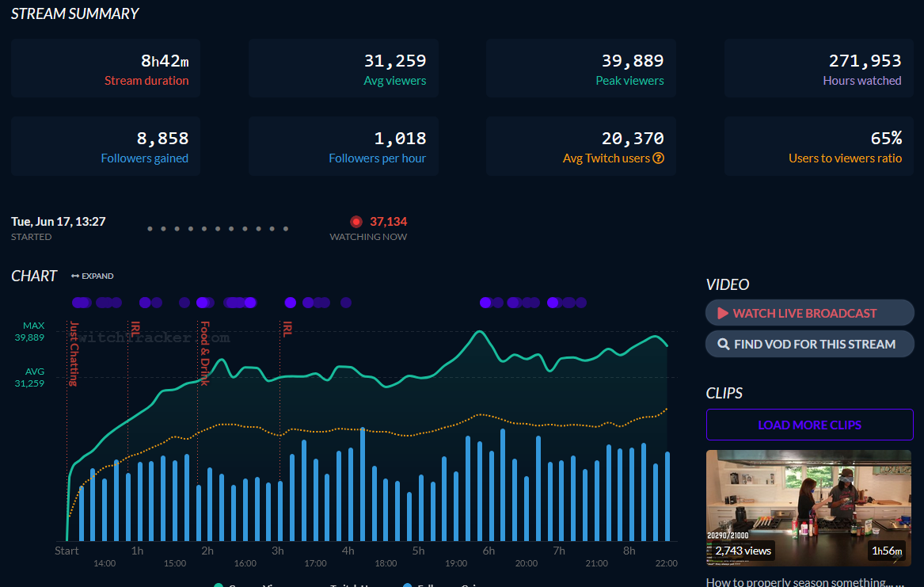Click the lone purple clip dot before Food & Drink
Screen dimensions: 924x587
(184, 303)
